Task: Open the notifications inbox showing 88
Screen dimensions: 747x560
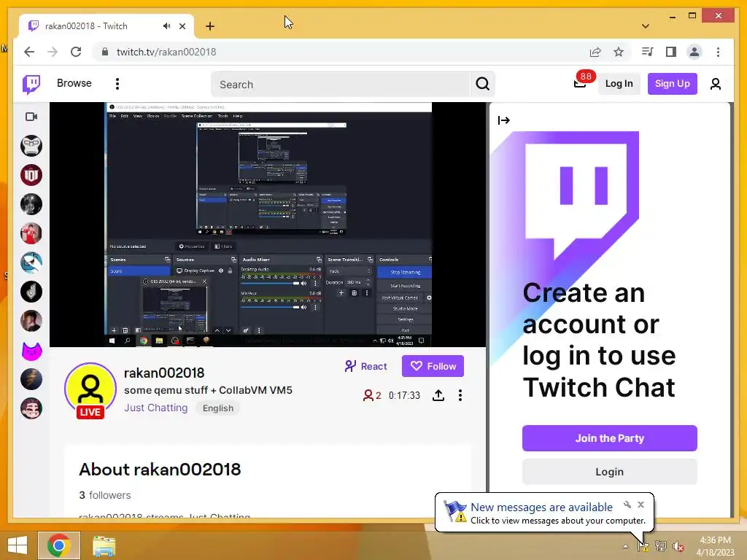Action: coord(581,83)
